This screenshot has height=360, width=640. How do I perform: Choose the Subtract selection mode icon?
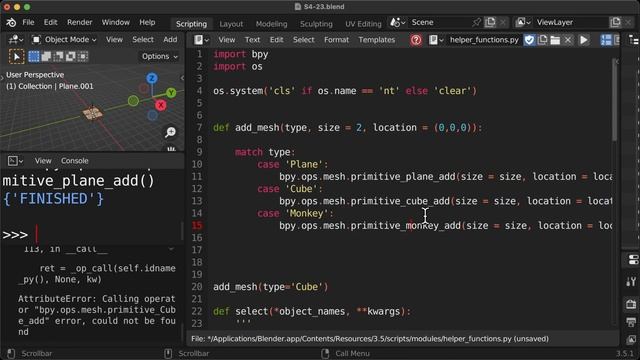pyautogui.click(x=58, y=56)
